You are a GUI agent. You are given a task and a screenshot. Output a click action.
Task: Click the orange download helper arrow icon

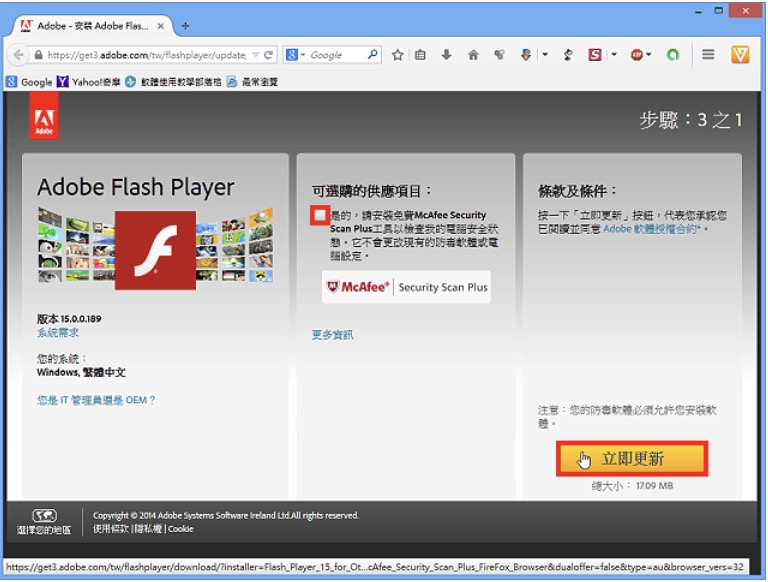[x=526, y=54]
